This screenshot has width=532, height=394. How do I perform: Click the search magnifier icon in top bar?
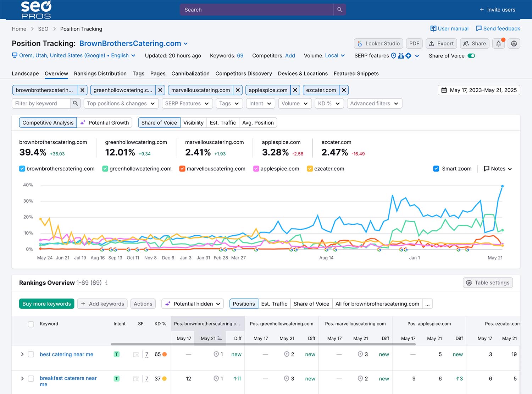(339, 10)
